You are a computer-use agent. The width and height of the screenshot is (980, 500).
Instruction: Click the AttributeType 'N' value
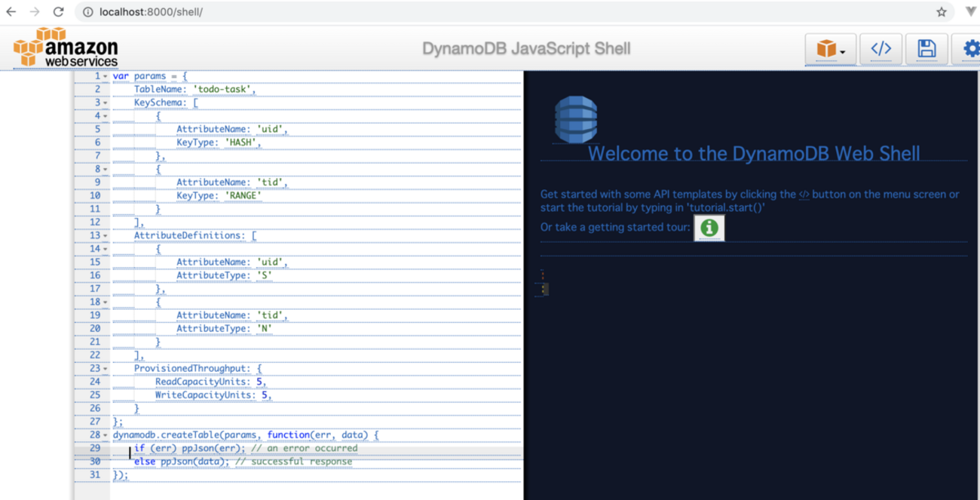pyautogui.click(x=265, y=328)
